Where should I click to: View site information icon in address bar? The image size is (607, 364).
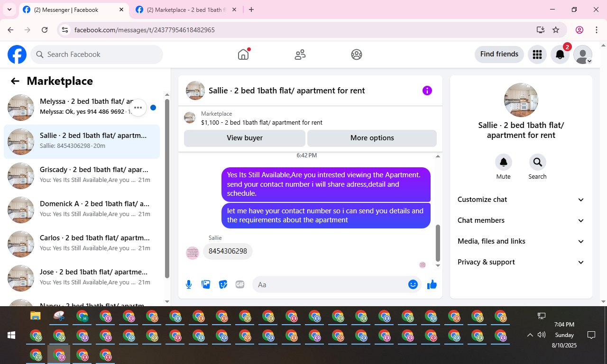pos(65,30)
